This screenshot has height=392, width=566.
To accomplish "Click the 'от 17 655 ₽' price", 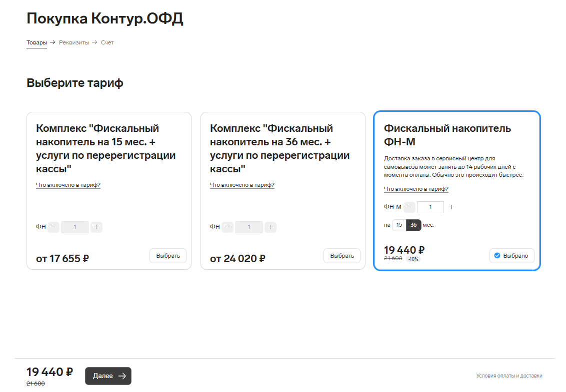I will coord(62,259).
